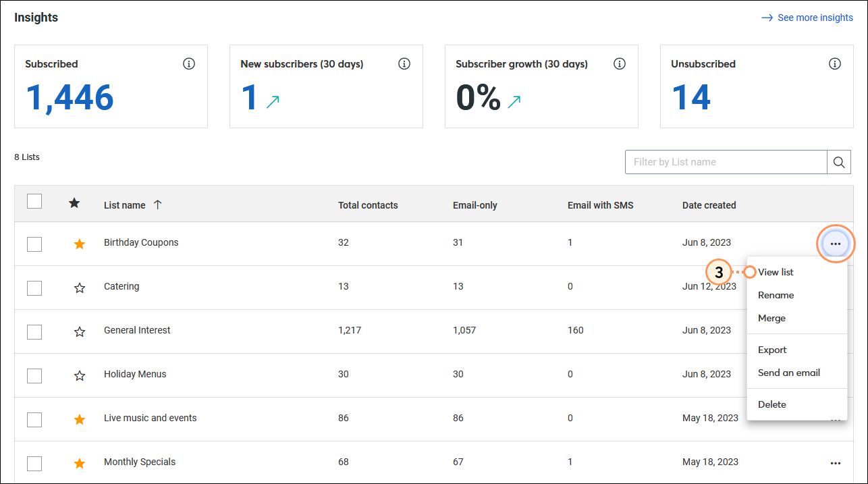Open the actions ellipsis for Live music and events
Screen dimensions: 868x484
pyautogui.click(x=836, y=419)
